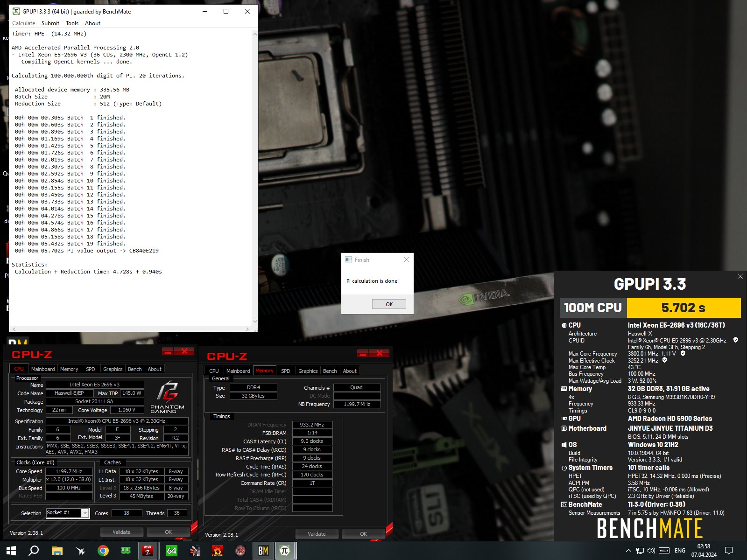747x560 pixels.
Task: Click the GPU card icon in BenchMate panel
Action: pos(564,419)
